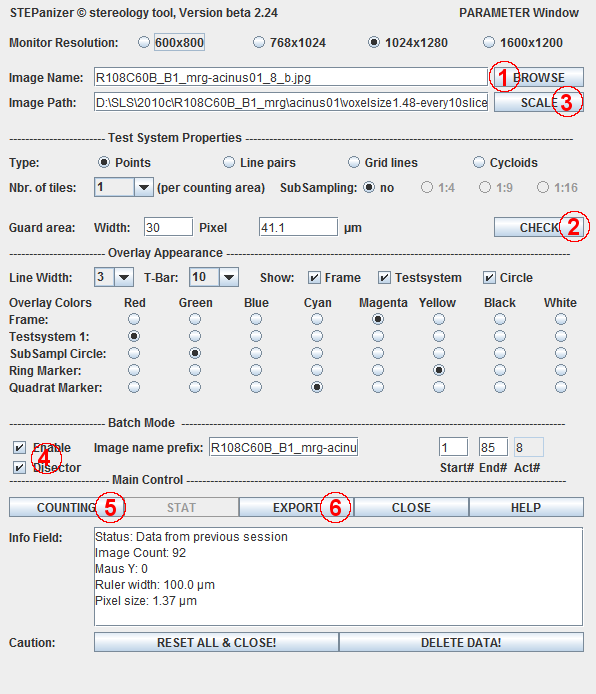
Task: Open HELP from Main Control
Action: coord(526,507)
